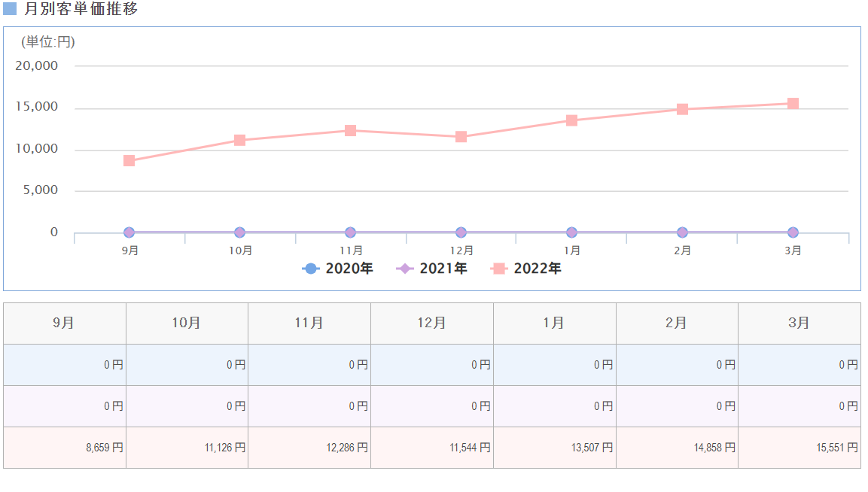
Task: Click the 3月 header in the table
Action: pyautogui.click(x=799, y=323)
